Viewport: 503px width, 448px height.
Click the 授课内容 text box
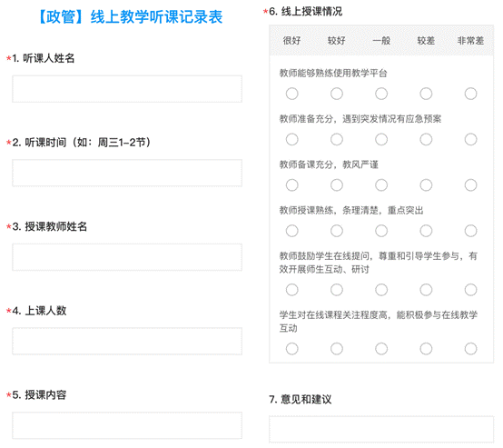coord(127,425)
